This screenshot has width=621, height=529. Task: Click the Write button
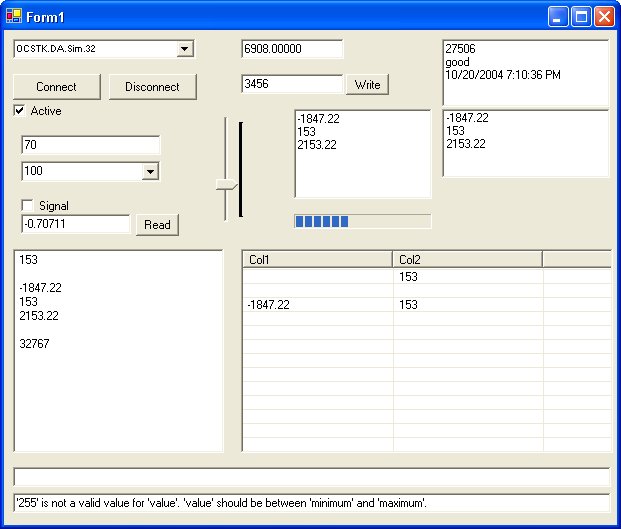(x=367, y=84)
